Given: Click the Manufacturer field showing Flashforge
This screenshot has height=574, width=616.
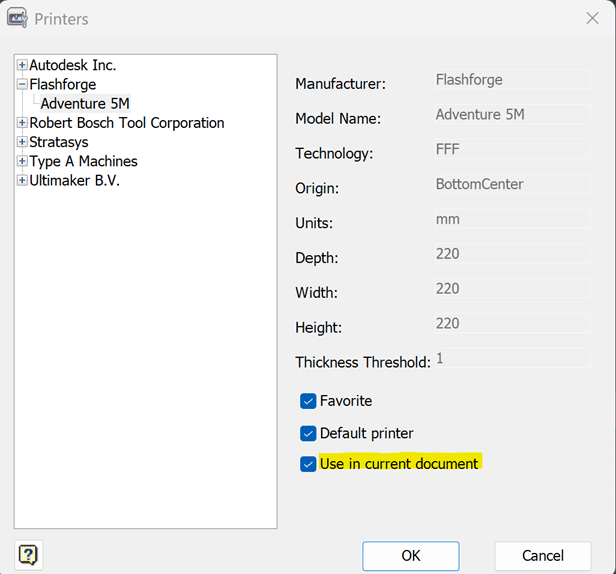Looking at the screenshot, I should (512, 80).
